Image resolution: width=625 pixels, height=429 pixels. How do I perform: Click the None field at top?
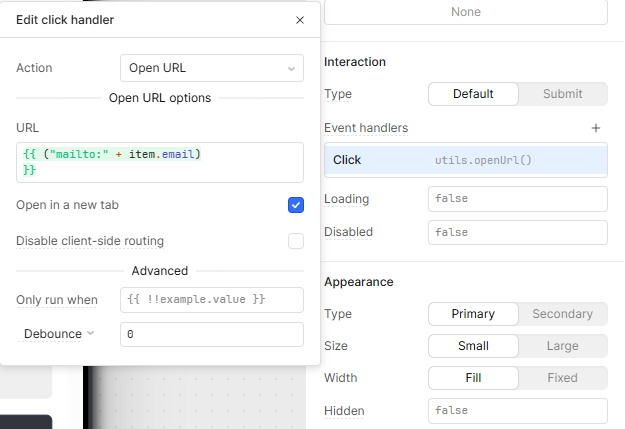point(465,12)
